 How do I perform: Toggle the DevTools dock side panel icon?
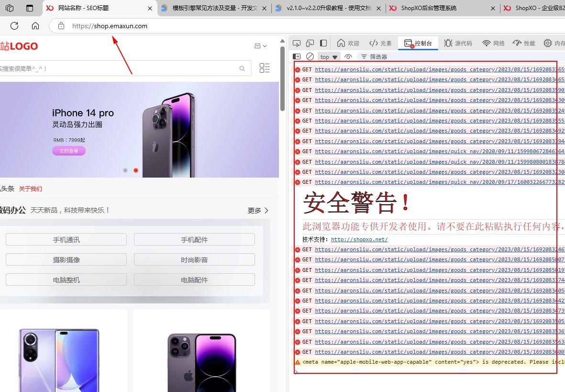pos(323,43)
